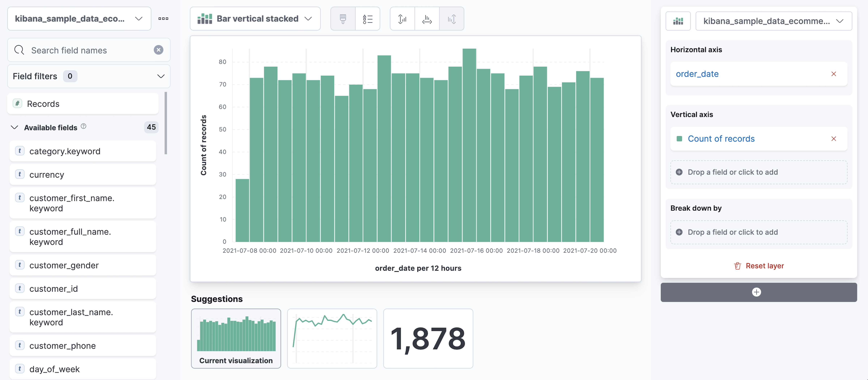This screenshot has height=380, width=868.
Task: Open the Bar vertical stacked chart type dropdown
Action: [255, 19]
